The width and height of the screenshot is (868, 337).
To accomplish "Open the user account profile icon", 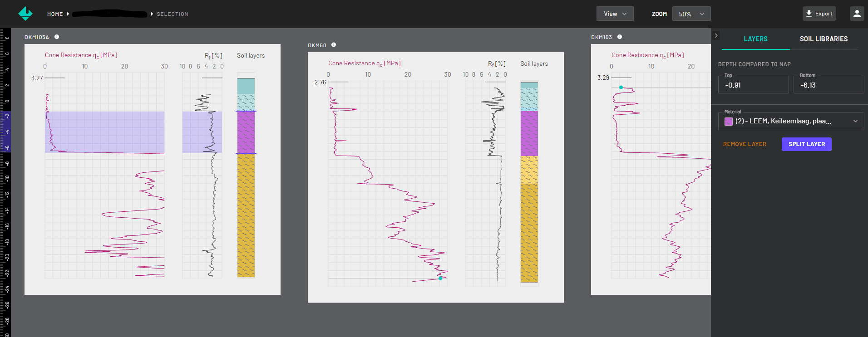I will click(857, 14).
